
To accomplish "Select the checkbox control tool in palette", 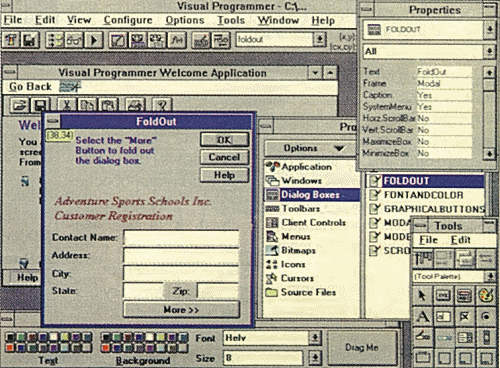I will (464, 317).
